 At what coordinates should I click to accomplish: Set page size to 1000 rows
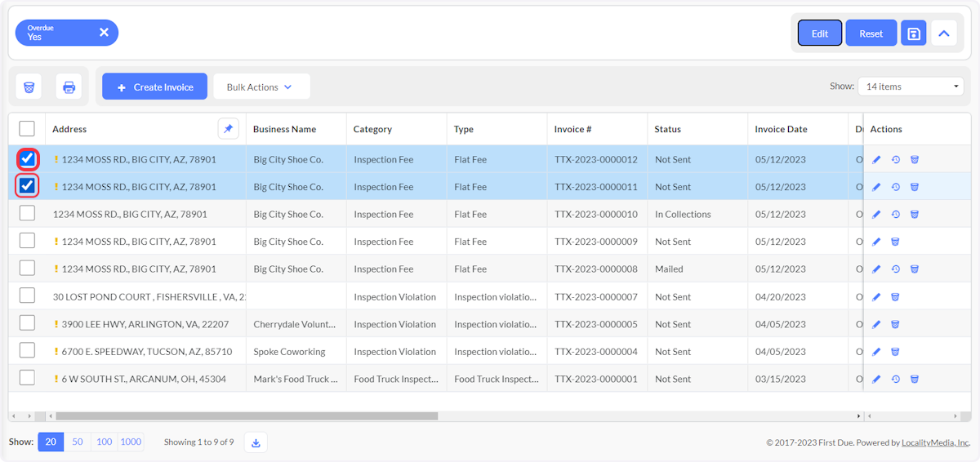131,442
